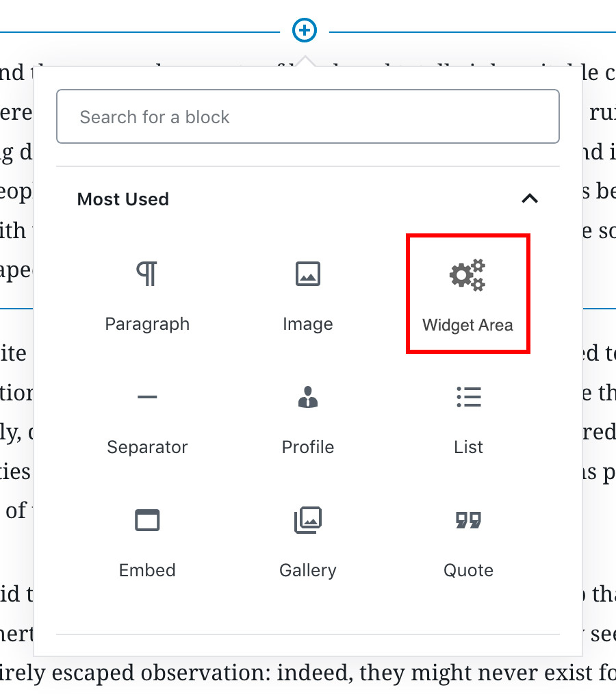Viewport: 616px width, 694px height.
Task: Click the blue insertion line left of plus
Action: pyautogui.click(x=140, y=32)
